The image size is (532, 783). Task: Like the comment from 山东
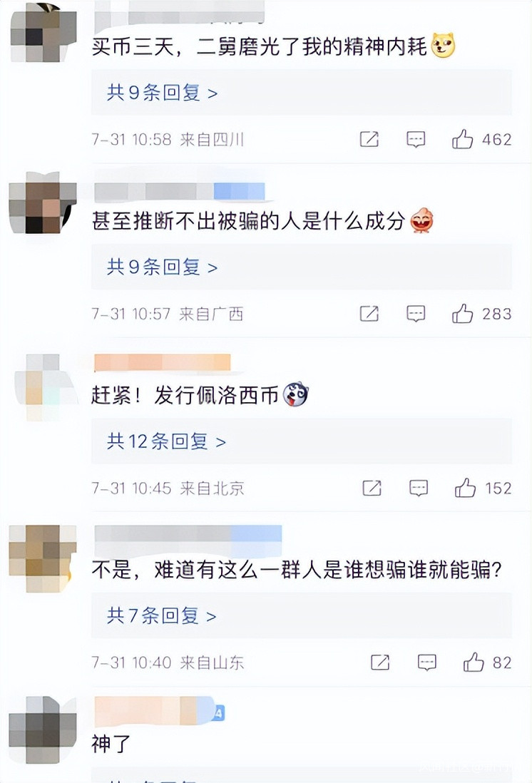(x=474, y=662)
